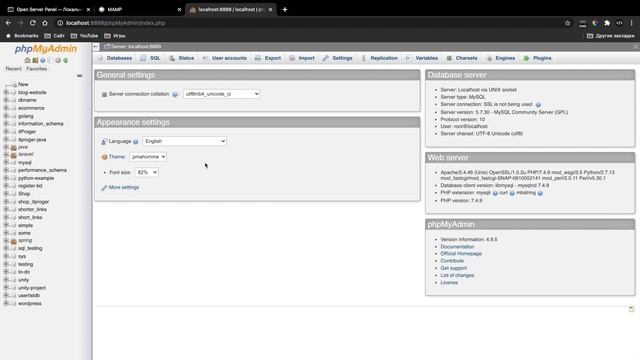Open navigation panel settings gear icon in sidebar
This screenshot has height=360, width=640.
[58, 60]
